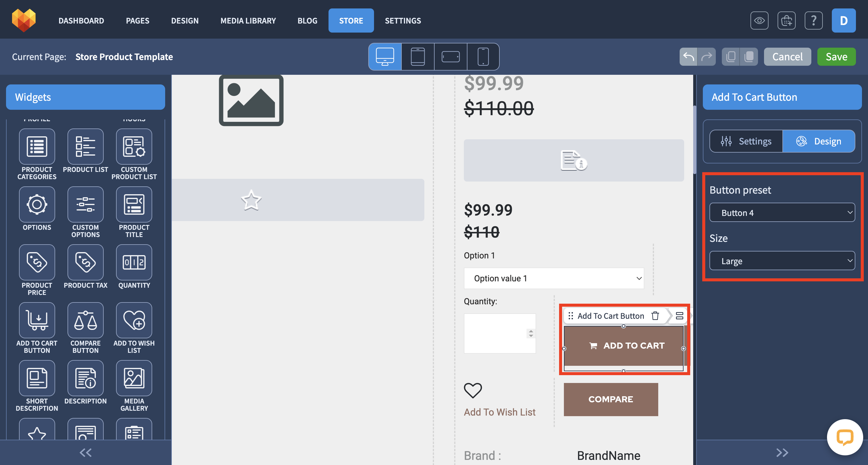868x465 pixels.
Task: Click the quantity stepper arrows
Action: point(531,334)
